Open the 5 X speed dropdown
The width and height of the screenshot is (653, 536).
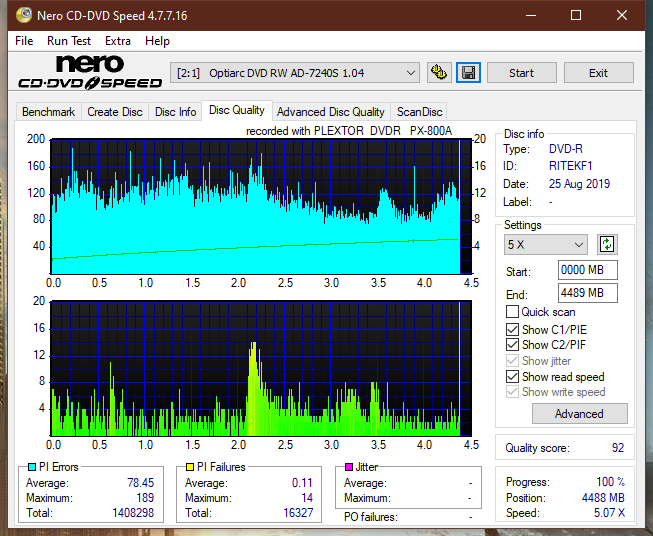coord(546,244)
